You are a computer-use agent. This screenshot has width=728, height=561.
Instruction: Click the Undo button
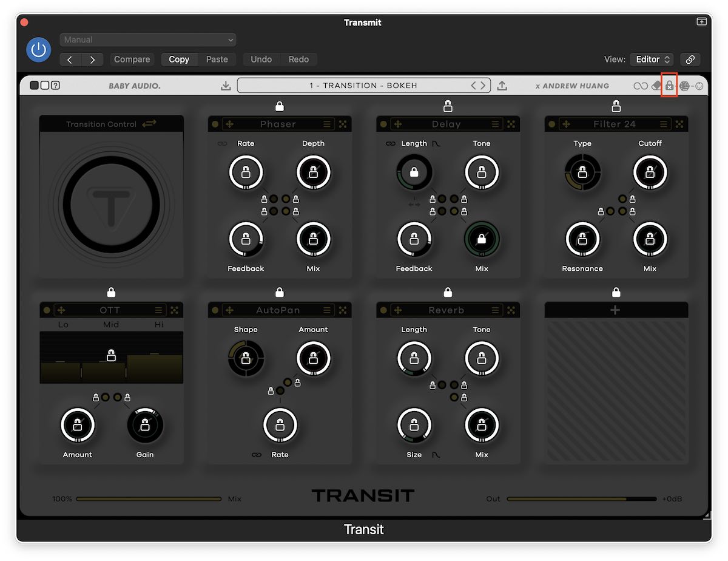tap(261, 59)
